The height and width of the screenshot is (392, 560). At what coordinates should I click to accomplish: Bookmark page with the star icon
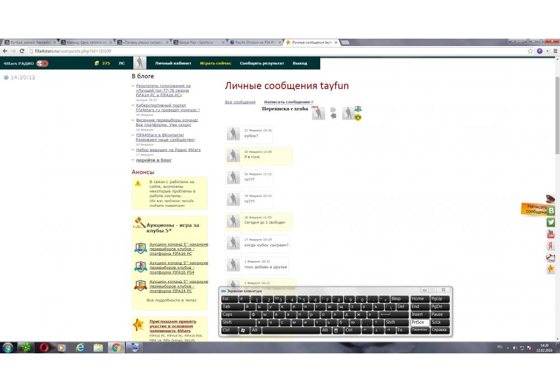530,51
